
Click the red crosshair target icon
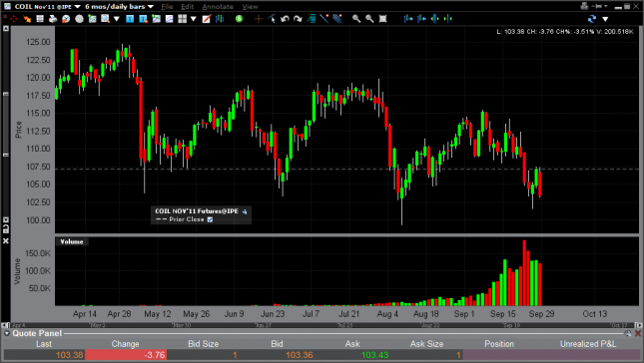[14, 19]
